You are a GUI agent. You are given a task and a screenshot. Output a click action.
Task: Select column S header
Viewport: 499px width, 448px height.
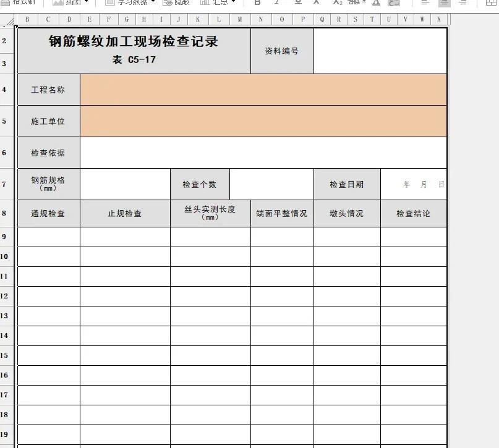[x=356, y=20]
